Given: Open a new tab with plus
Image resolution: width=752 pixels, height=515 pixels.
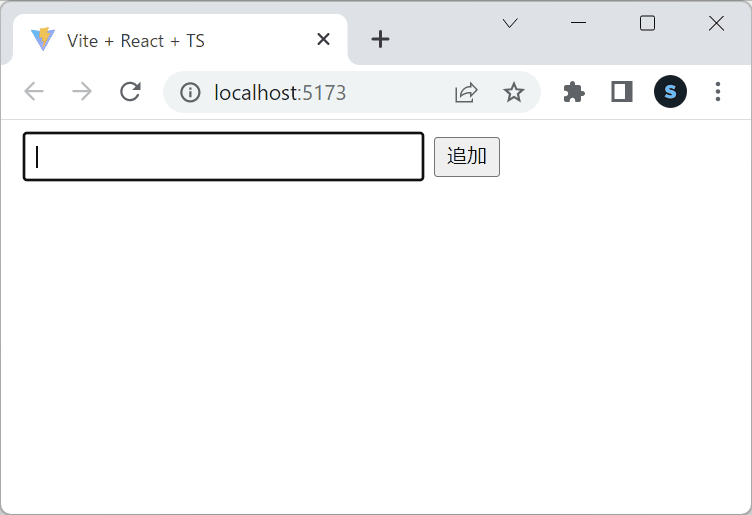Looking at the screenshot, I should [380, 39].
